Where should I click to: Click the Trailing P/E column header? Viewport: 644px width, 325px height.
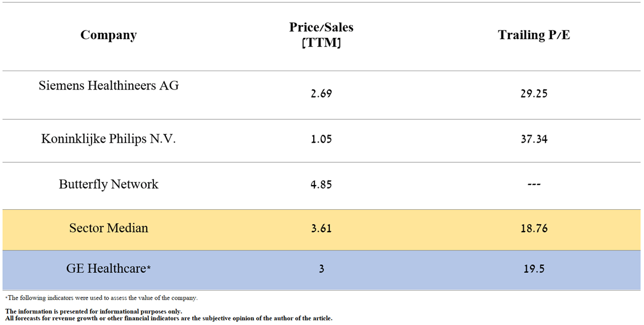(x=534, y=35)
